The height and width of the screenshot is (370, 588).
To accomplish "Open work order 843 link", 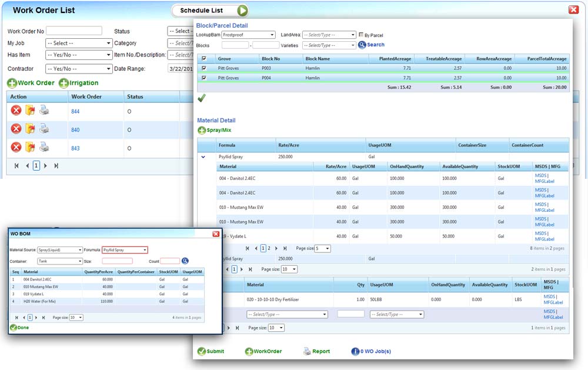I will tap(75, 148).
